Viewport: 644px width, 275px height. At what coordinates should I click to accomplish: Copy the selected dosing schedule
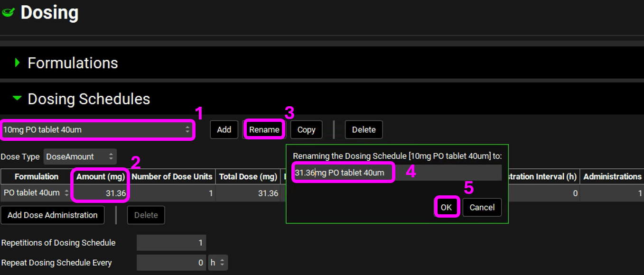[306, 129]
